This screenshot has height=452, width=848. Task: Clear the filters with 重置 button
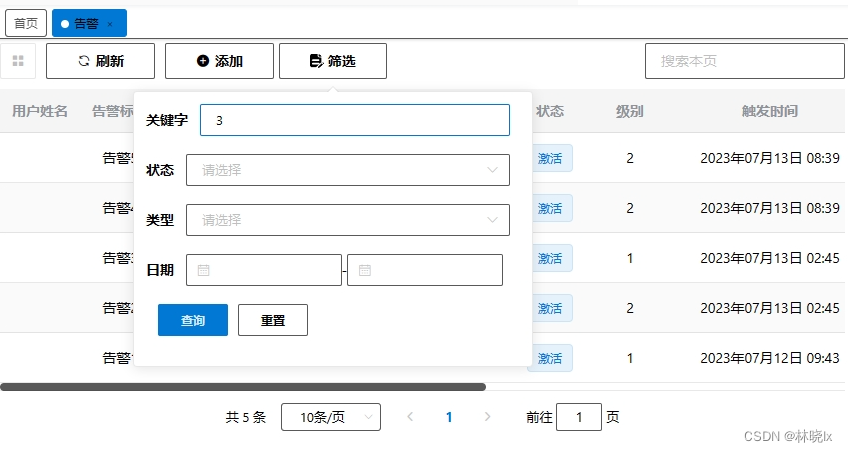(272, 320)
